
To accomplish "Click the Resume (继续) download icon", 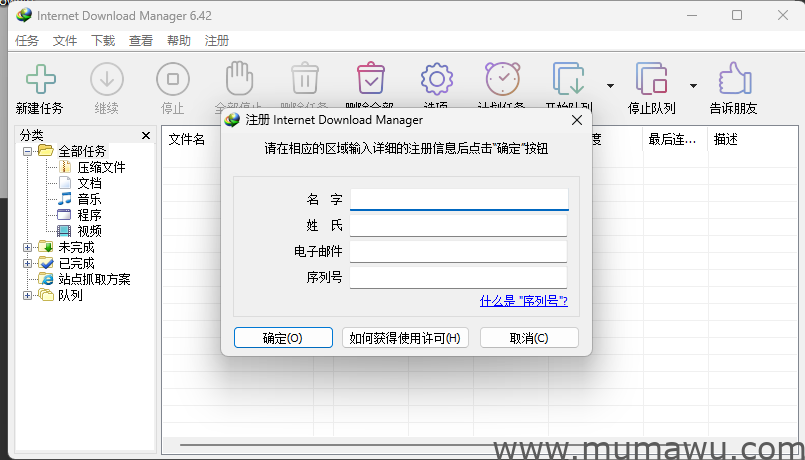I will tap(107, 79).
